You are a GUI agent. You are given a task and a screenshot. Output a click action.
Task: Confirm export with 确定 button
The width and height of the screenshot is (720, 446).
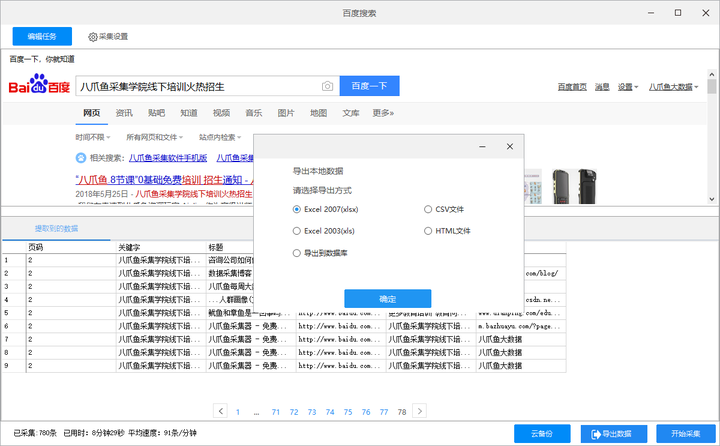pos(388,299)
